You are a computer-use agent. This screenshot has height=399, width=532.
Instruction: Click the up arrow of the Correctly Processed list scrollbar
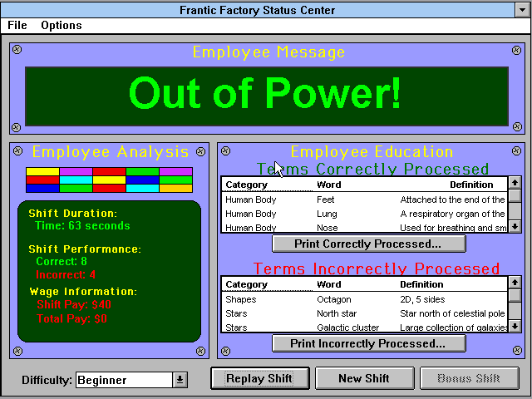click(x=515, y=183)
